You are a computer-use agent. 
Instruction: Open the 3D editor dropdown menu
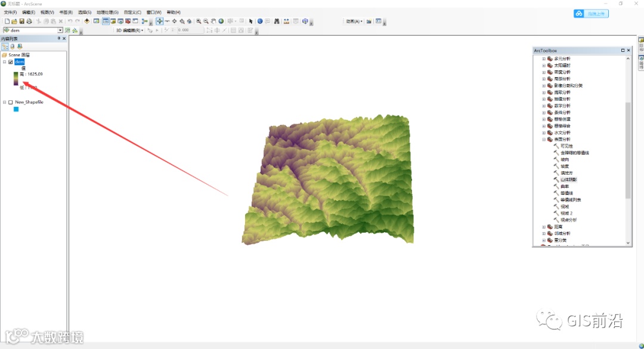click(130, 30)
